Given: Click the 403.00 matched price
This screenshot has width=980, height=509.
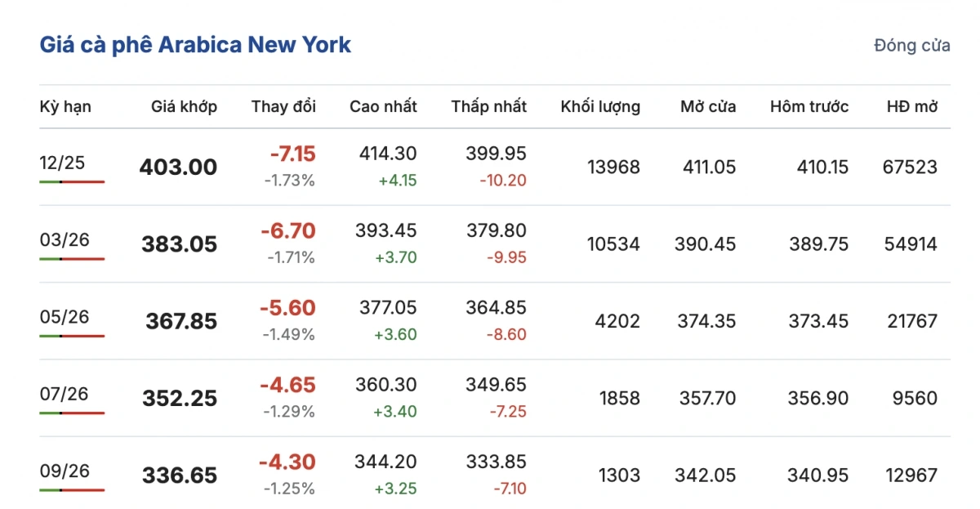Looking at the screenshot, I should (x=178, y=167).
